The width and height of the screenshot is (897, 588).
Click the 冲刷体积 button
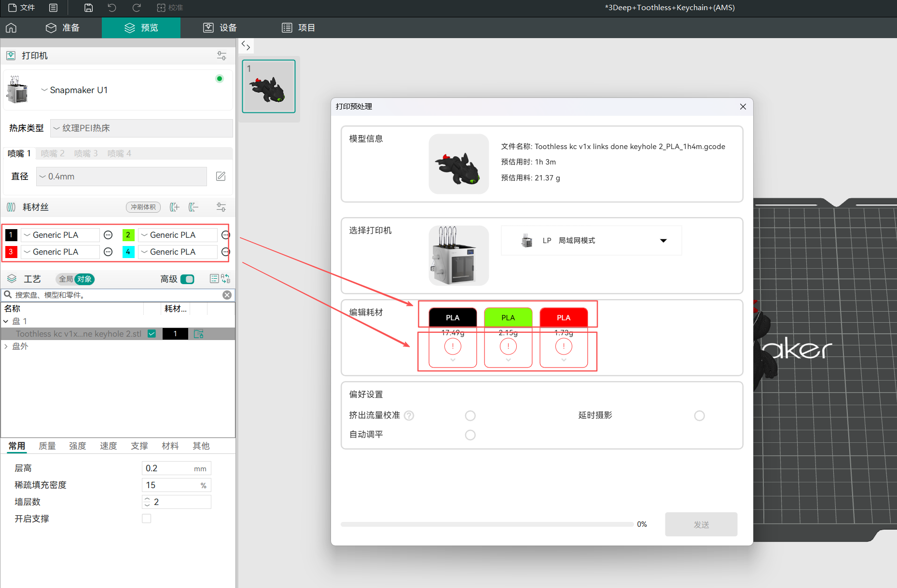point(143,207)
